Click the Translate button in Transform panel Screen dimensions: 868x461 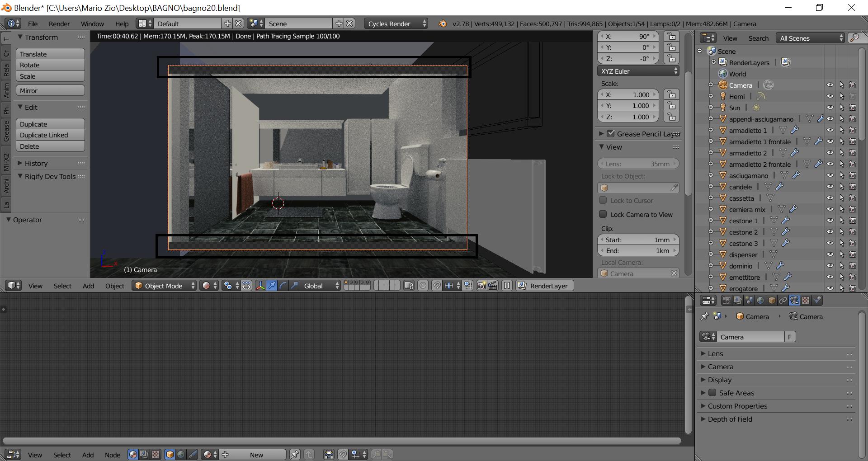point(50,53)
